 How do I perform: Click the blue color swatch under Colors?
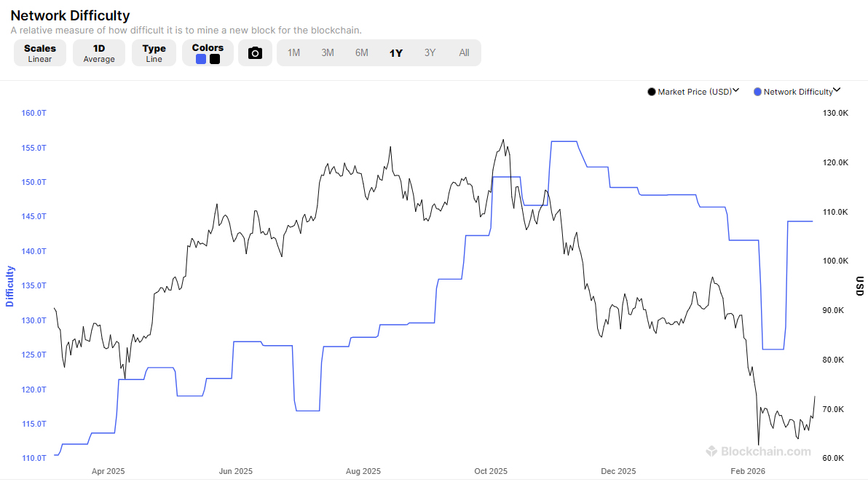[x=202, y=58]
